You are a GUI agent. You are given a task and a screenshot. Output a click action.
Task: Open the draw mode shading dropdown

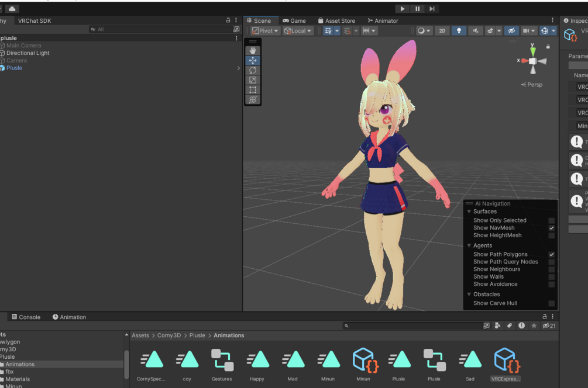point(424,31)
